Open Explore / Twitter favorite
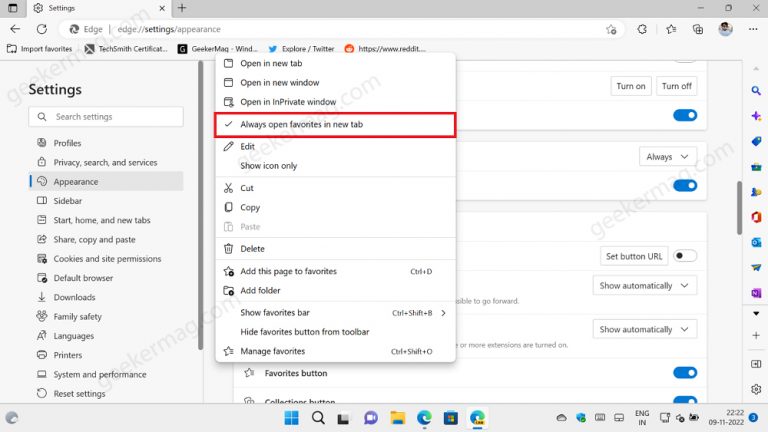The image size is (768, 432). (x=302, y=49)
